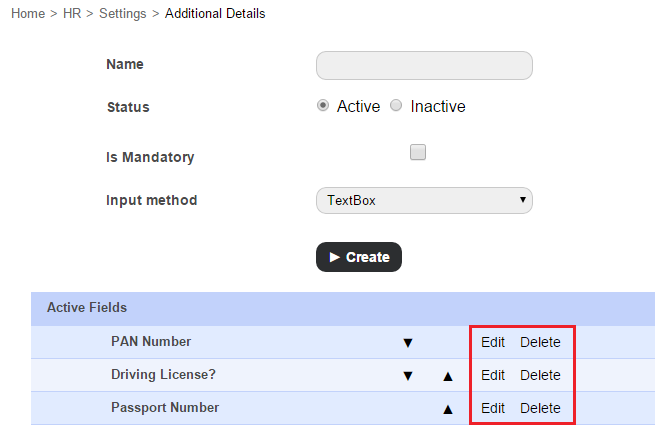Click into the Name text field

[x=424, y=66]
